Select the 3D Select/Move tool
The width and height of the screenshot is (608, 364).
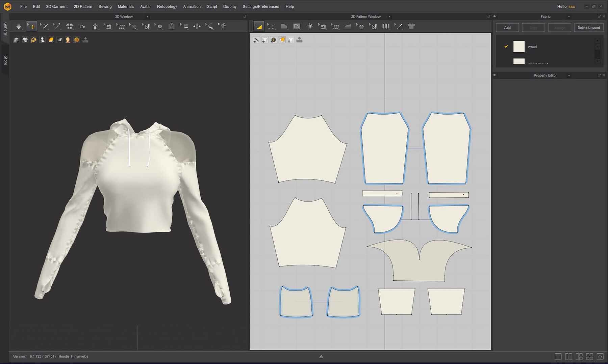[x=31, y=26]
